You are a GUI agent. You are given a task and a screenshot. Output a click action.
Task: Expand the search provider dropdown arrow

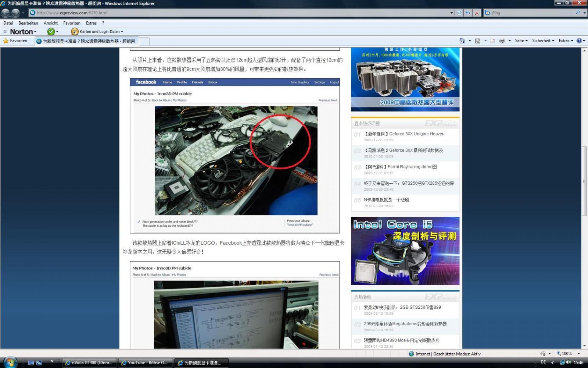pyautogui.click(x=584, y=13)
